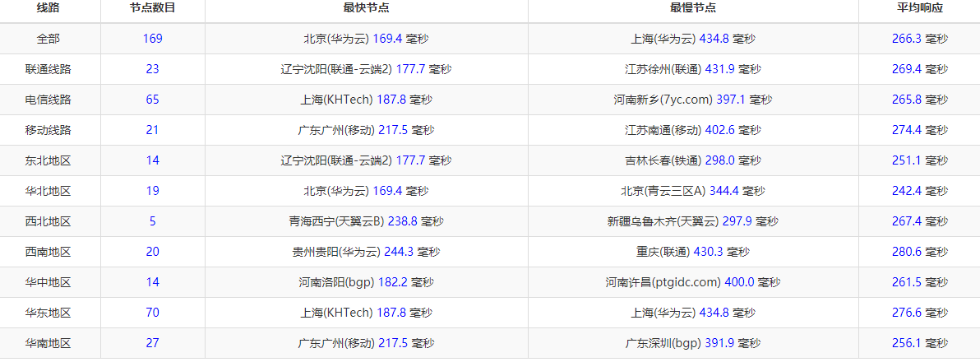Viewport: 980px width, 362px height.
Task: Click slowest node 吉林长春(铁通) 298.0 毫秒
Action: 693,160
